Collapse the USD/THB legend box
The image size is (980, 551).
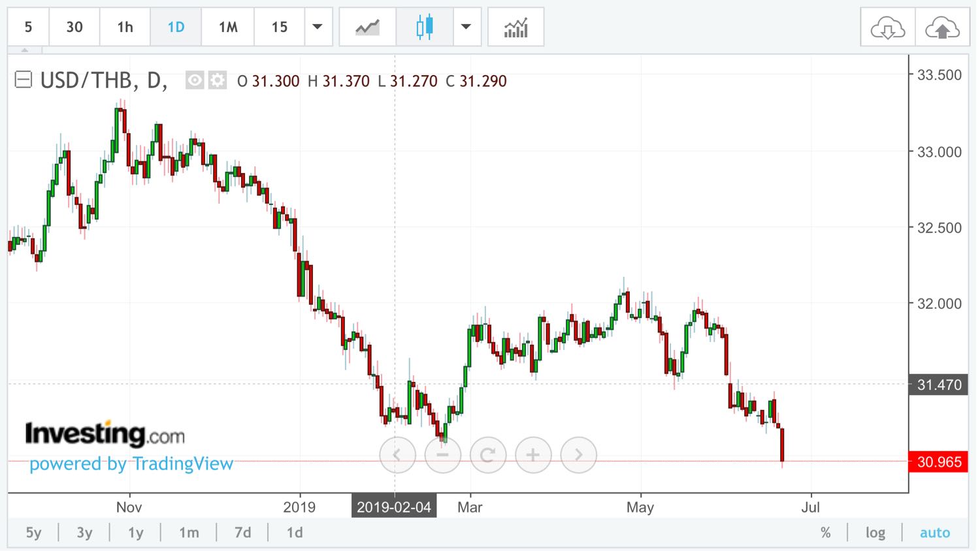coord(24,80)
